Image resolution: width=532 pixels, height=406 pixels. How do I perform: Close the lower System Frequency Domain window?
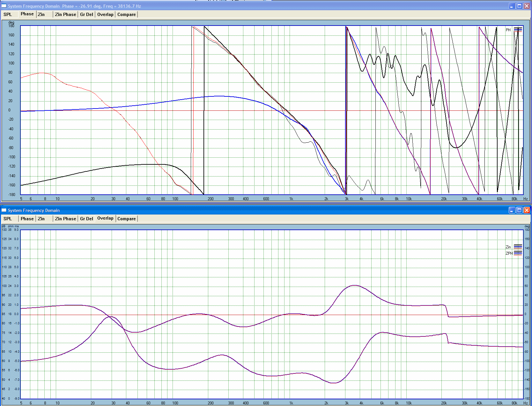527,210
